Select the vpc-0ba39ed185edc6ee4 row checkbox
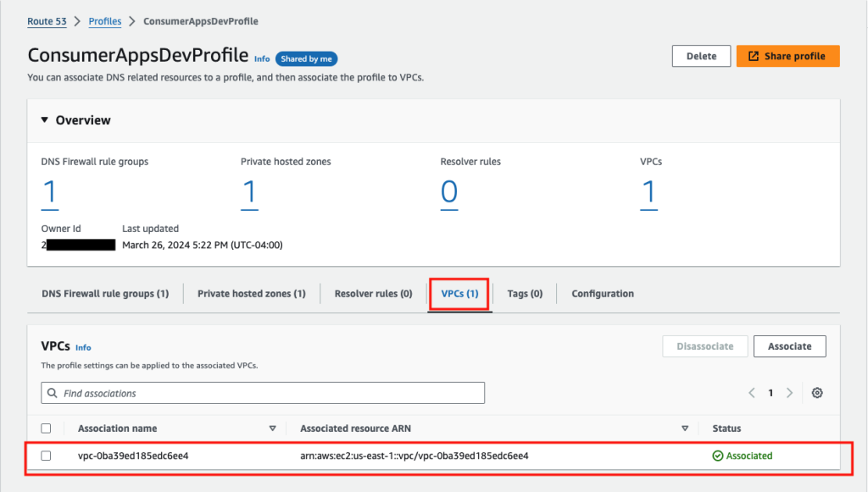Viewport: 868px width, 492px height. [x=46, y=456]
